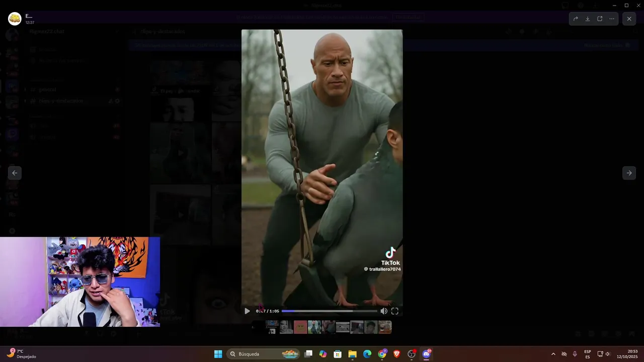
Task: Click the Búsqueda taskbar search box
Action: tap(264, 354)
